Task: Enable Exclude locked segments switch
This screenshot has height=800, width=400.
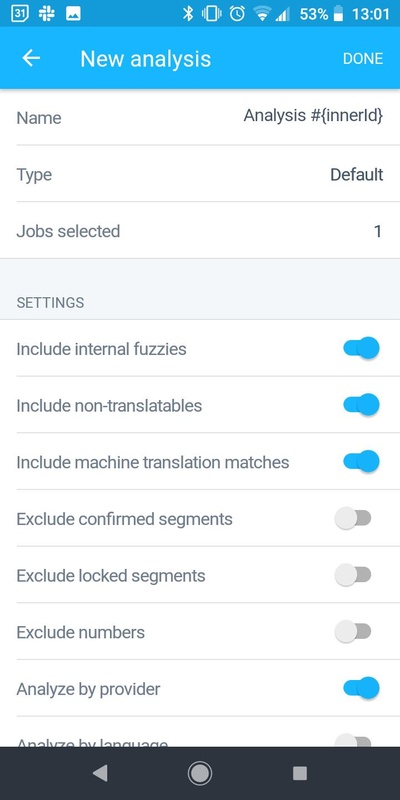Action: (x=353, y=575)
